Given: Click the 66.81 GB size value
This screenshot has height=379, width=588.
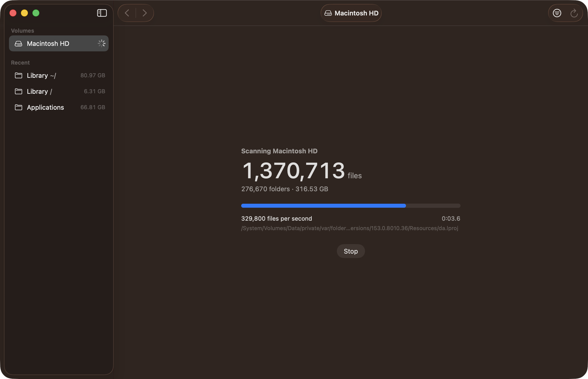Looking at the screenshot, I should (x=93, y=107).
